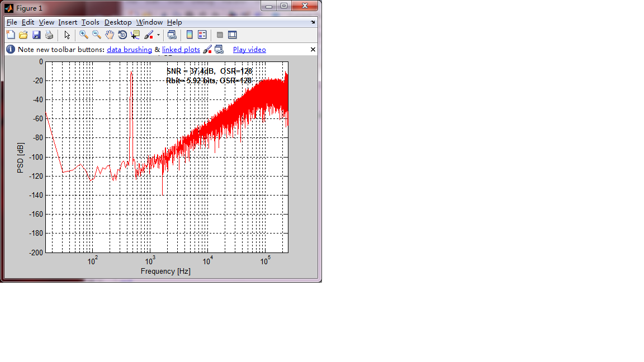Open the Help menu
The width and height of the screenshot is (644, 362).
pyautogui.click(x=174, y=22)
